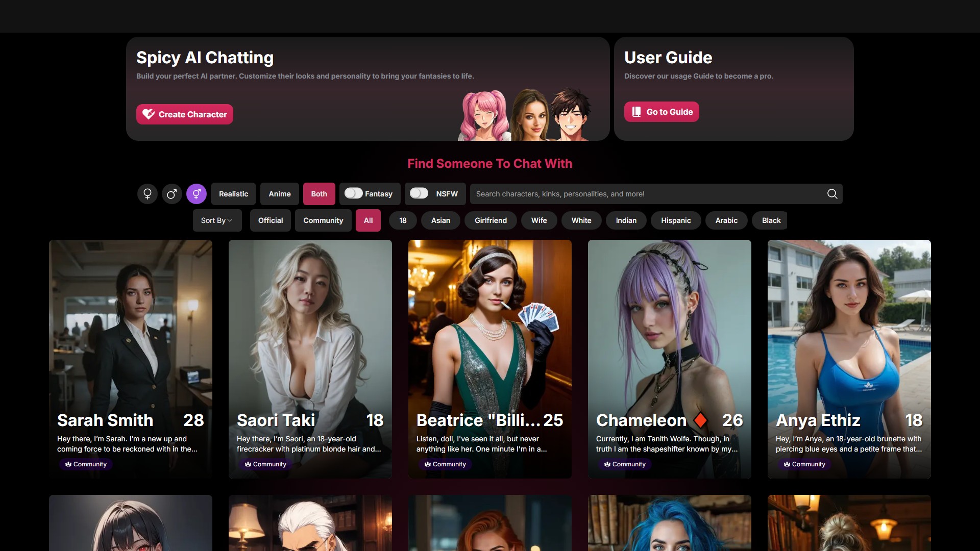
Task: Select the Anime style option
Action: pyautogui.click(x=280, y=194)
